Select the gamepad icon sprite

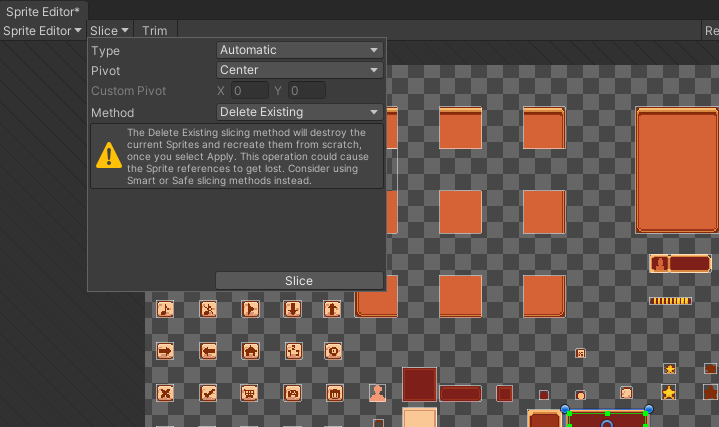pos(293,393)
